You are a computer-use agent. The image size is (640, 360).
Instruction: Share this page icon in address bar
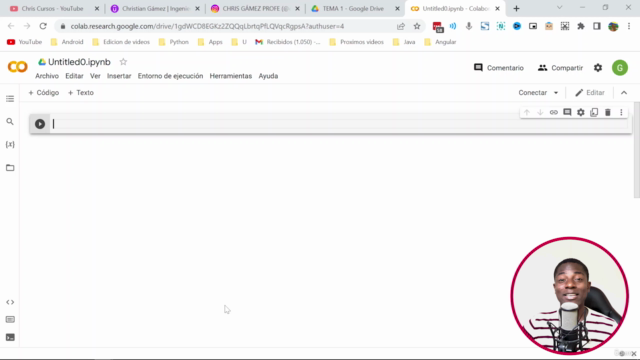click(x=401, y=26)
